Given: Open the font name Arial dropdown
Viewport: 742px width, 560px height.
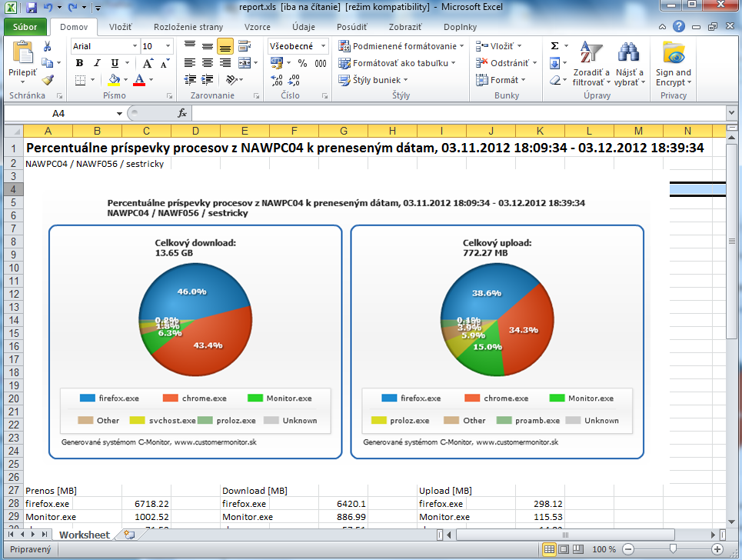Looking at the screenshot, I should pyautogui.click(x=135, y=46).
